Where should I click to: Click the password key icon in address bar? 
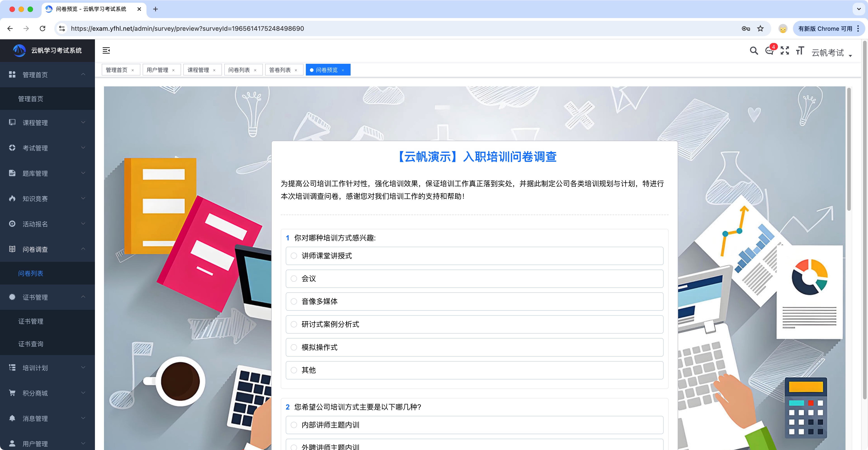[746, 29]
